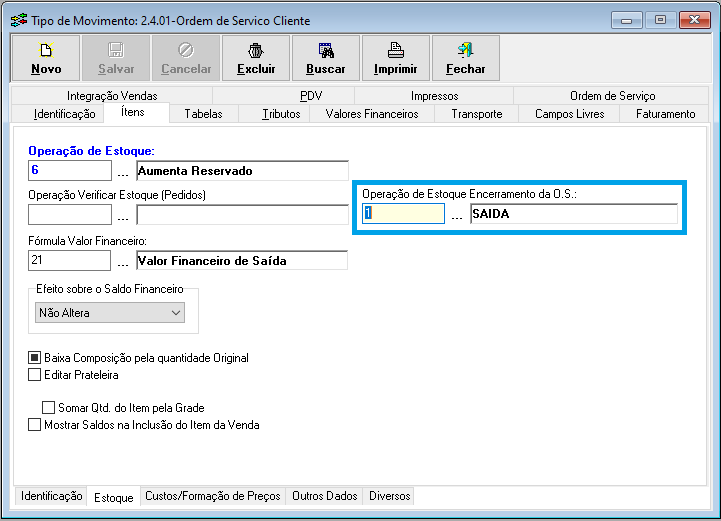
Task: Go to the Valores Financeiros tab
Action: tap(372, 114)
